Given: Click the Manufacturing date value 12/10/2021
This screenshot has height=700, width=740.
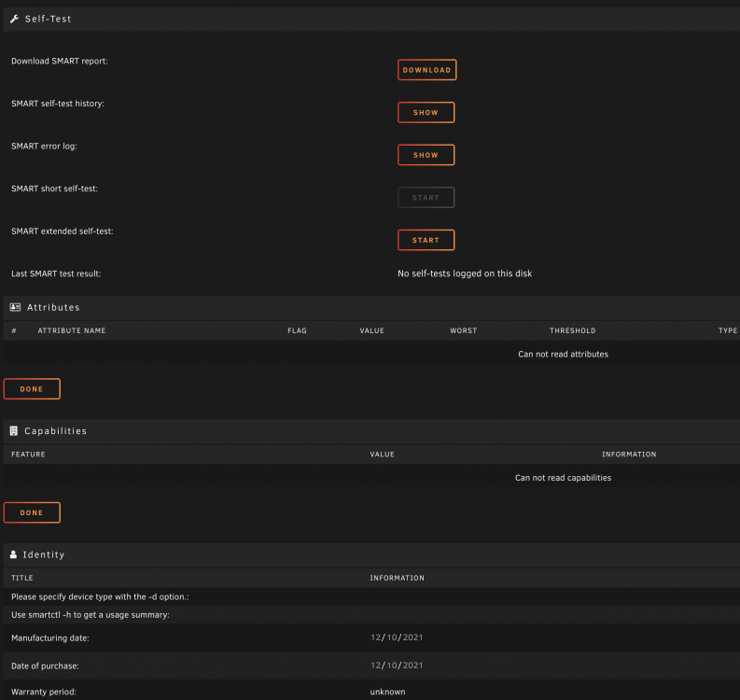Looking at the screenshot, I should point(397,637).
